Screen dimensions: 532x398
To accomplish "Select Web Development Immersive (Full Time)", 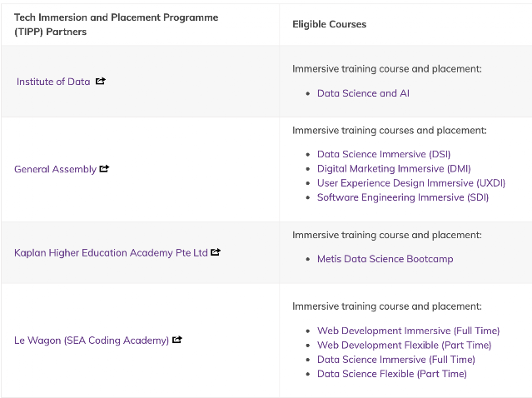I will 409,331.
